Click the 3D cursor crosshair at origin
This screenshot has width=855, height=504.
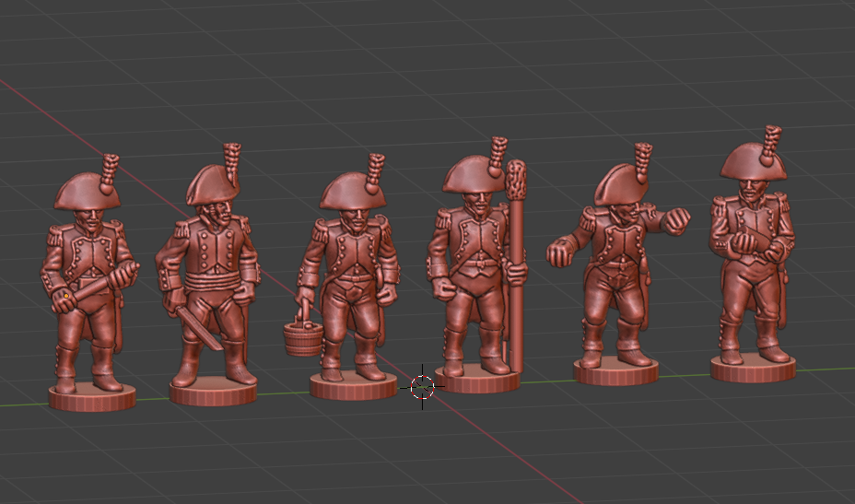coord(422,387)
